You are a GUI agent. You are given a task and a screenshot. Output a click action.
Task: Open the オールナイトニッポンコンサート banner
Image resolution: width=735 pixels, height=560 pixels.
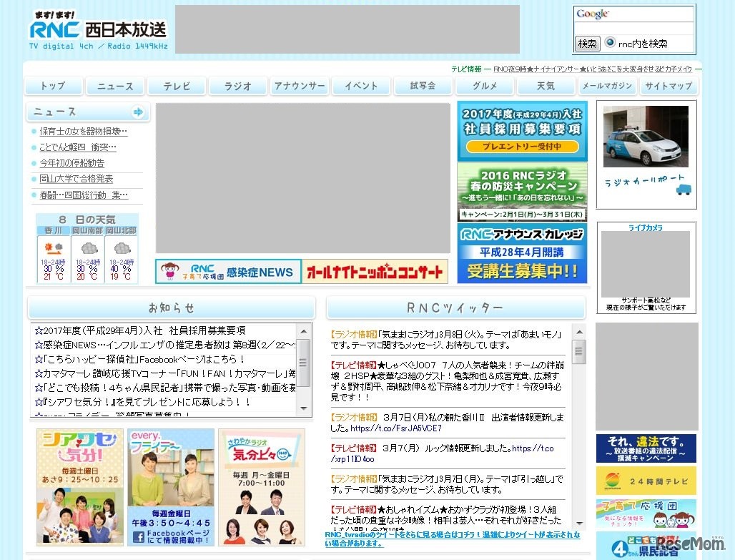[375, 271]
